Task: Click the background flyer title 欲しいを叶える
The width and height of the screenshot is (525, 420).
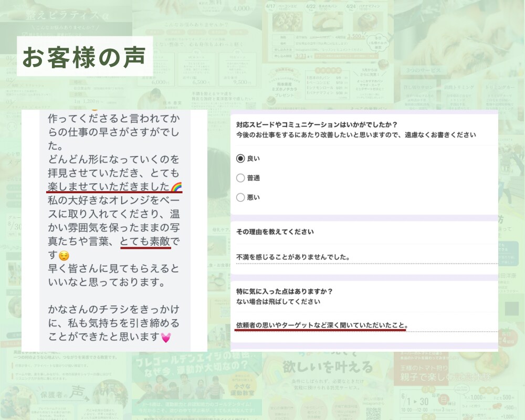Action: coord(328,367)
